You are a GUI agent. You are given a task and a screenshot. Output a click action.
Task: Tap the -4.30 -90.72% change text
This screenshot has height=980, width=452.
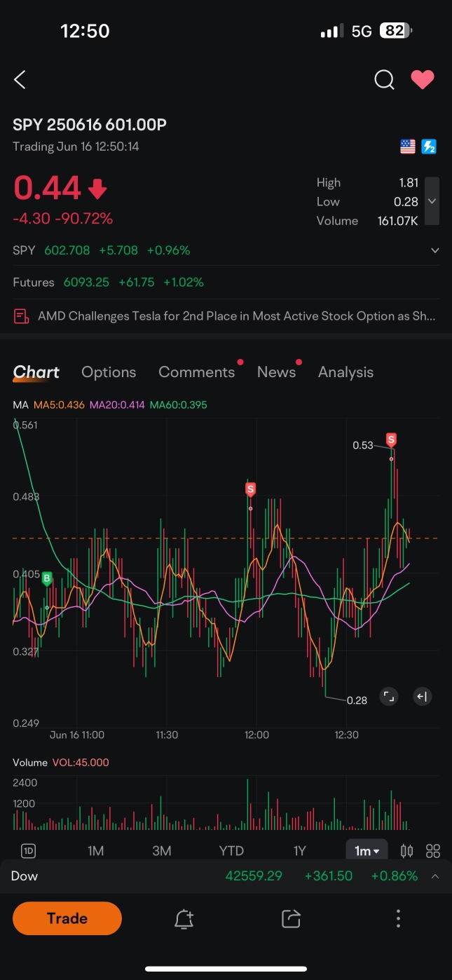point(63,219)
